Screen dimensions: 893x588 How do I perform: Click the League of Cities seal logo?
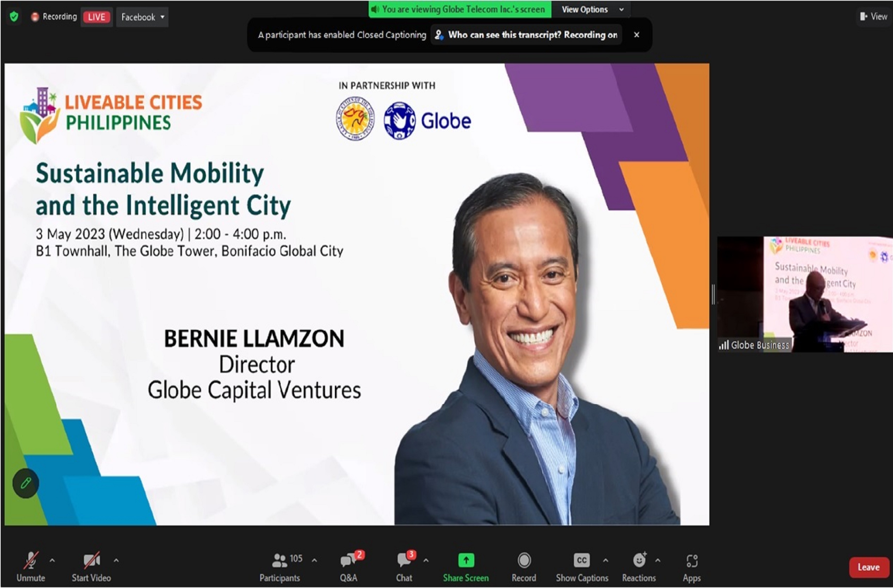[355, 119]
